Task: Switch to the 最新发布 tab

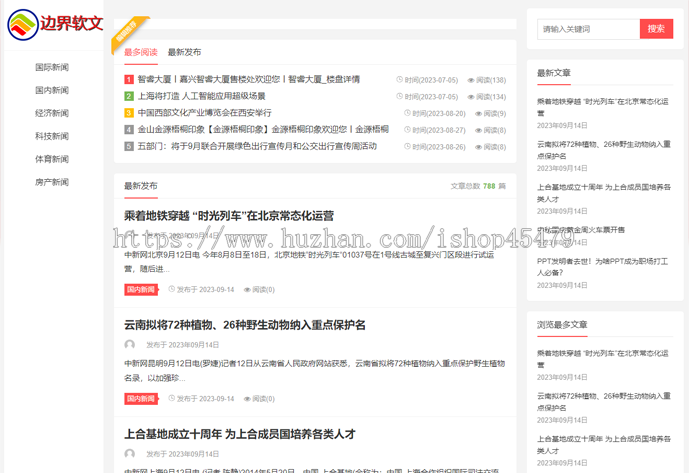Action: tap(185, 52)
